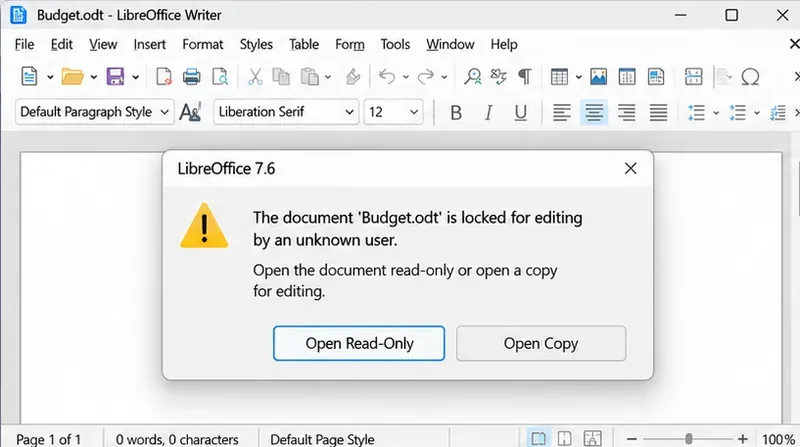
Task: Click the Open folder icon
Action: click(72, 77)
